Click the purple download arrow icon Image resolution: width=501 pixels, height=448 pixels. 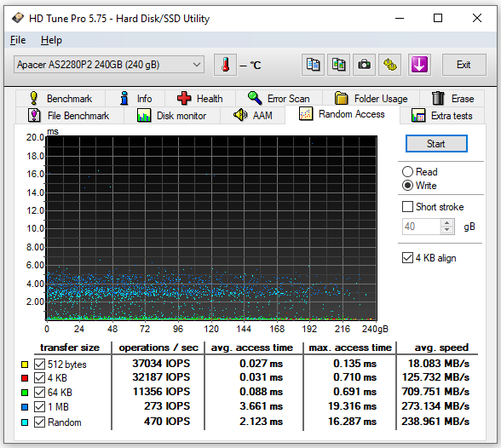[419, 65]
